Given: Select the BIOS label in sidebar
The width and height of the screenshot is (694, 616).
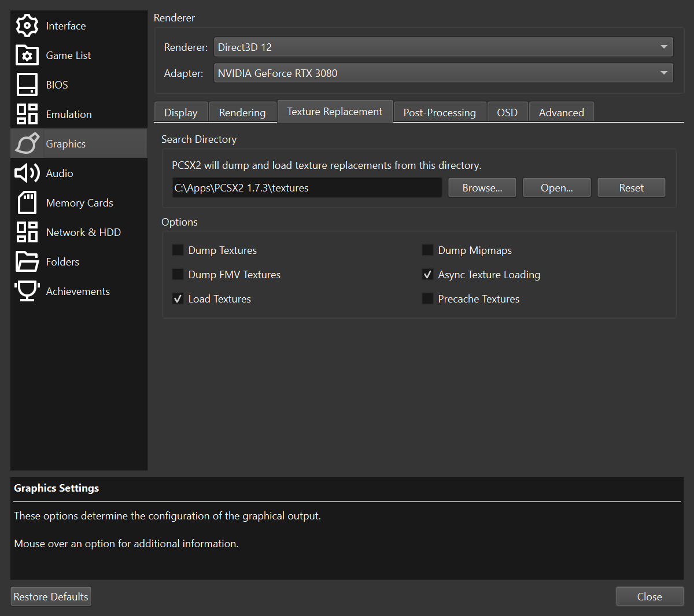Looking at the screenshot, I should 57,84.
